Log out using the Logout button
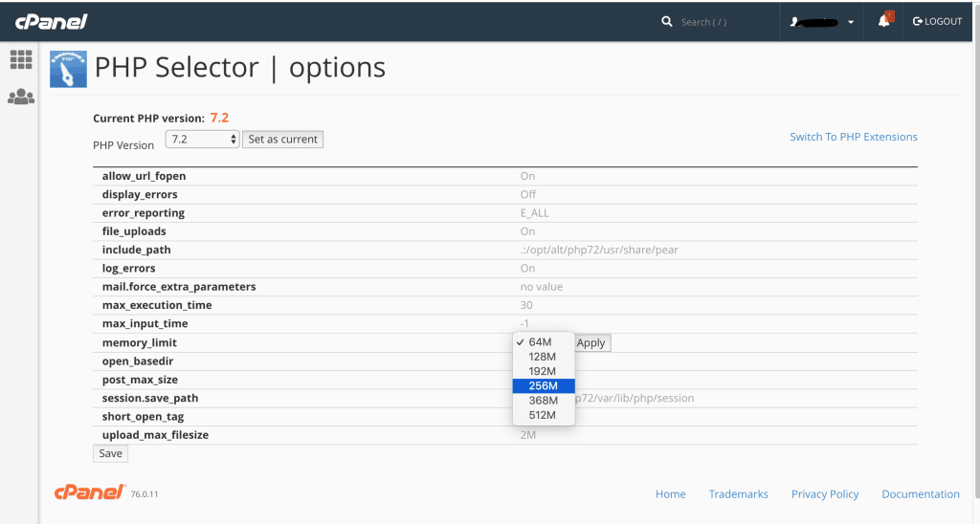980x524 pixels. tap(938, 21)
